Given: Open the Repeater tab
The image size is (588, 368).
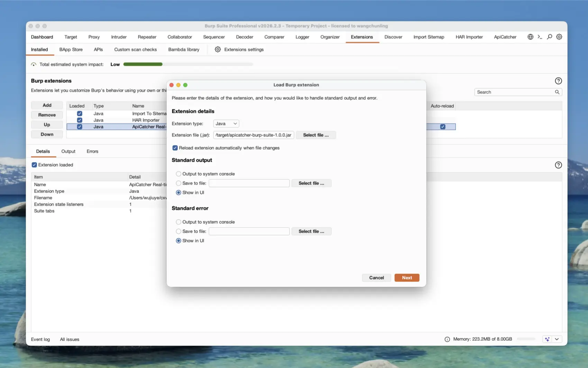Looking at the screenshot, I should pyautogui.click(x=147, y=37).
